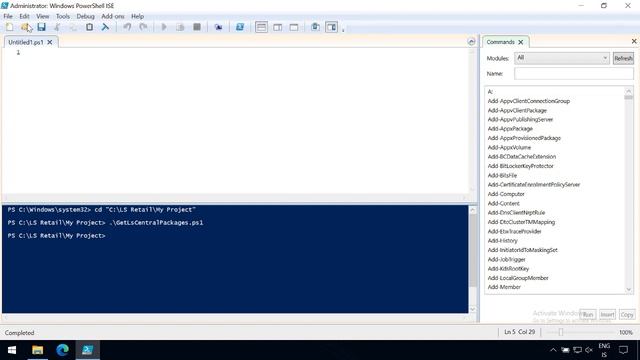Click the Run Selection icon

(x=180, y=27)
